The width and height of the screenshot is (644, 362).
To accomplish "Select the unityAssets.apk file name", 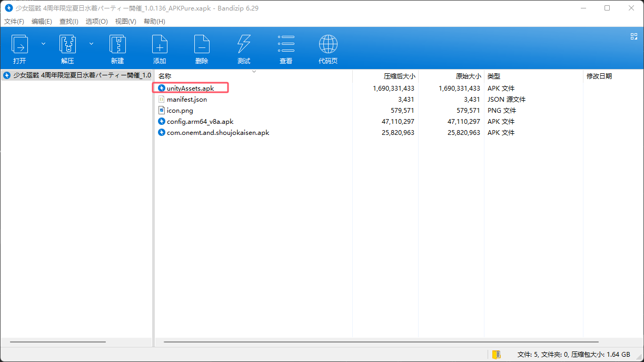I will (x=190, y=88).
